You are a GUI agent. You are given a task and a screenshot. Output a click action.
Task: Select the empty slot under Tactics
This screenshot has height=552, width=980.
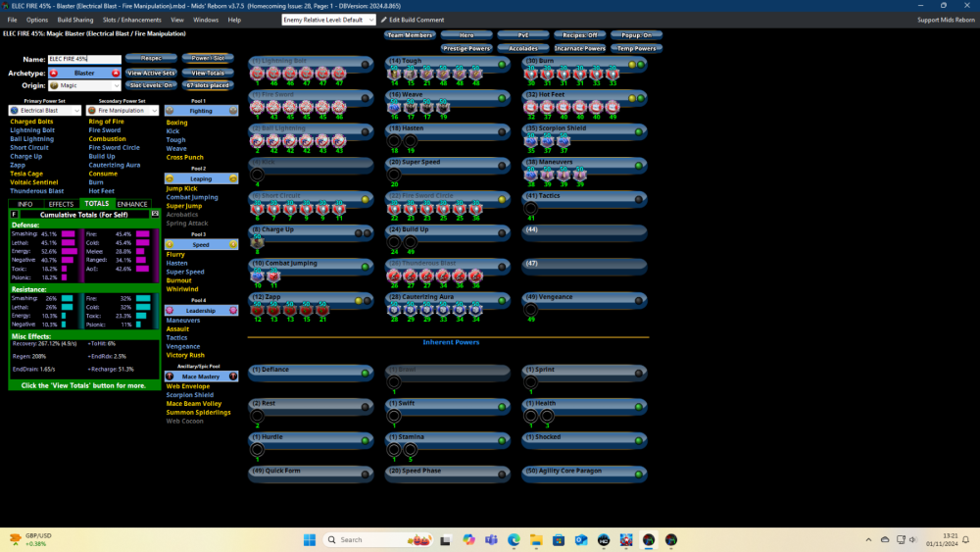click(x=530, y=208)
